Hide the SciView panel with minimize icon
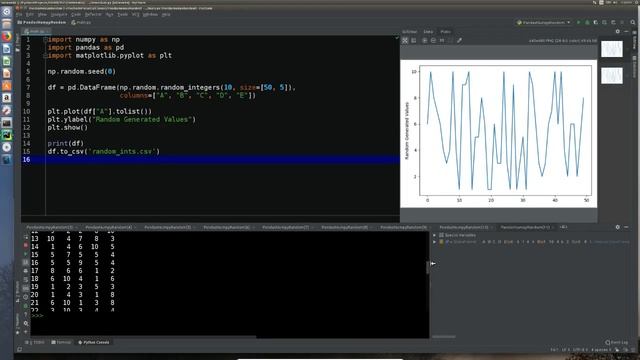Screen dimensions: 640x360 point(627,31)
